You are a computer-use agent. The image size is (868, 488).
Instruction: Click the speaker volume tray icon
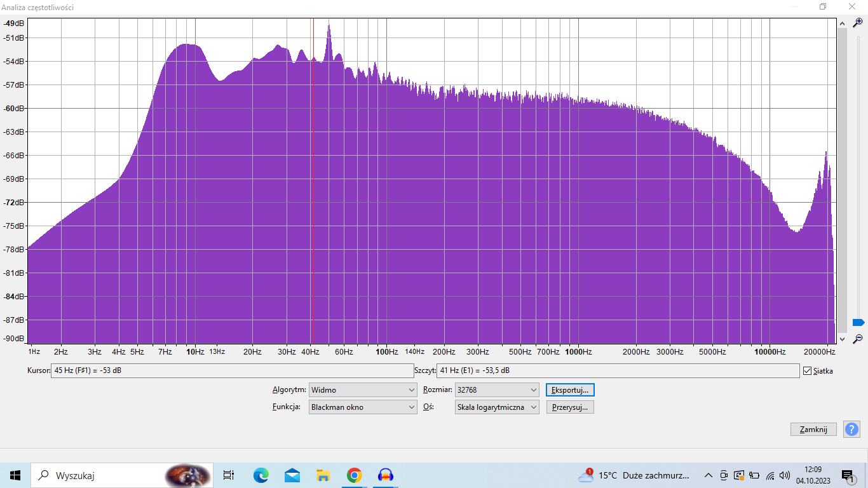click(785, 475)
